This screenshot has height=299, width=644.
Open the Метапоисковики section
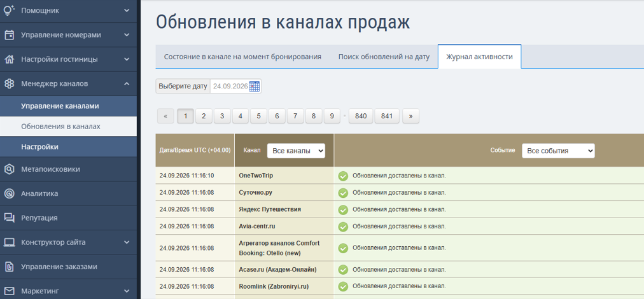[68, 169]
